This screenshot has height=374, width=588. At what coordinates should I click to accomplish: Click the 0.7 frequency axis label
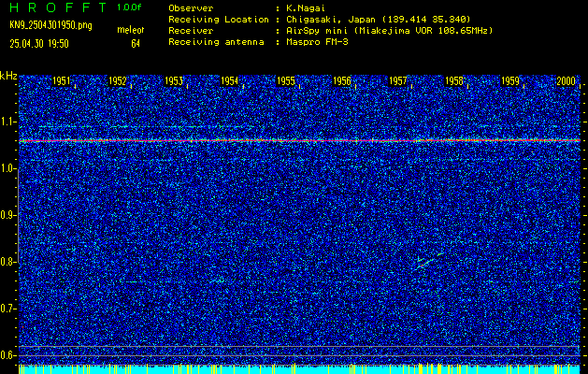click(8, 309)
